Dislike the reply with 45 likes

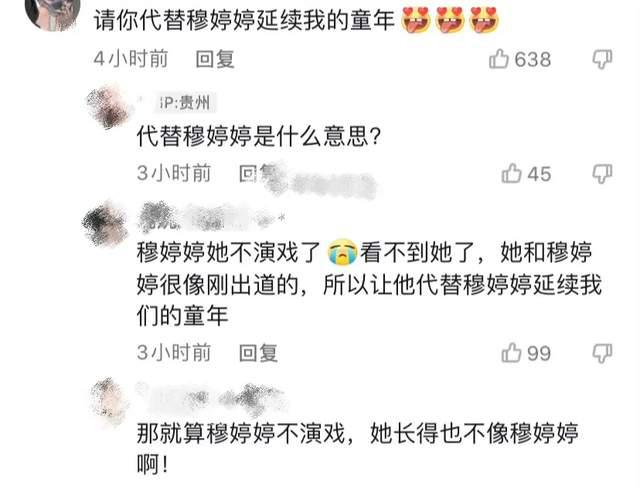602,174
